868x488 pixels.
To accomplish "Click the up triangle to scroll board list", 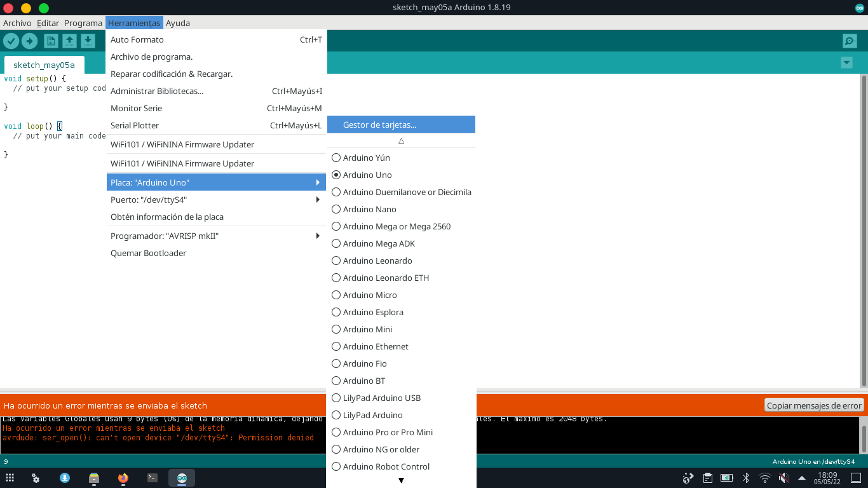I will [x=401, y=140].
